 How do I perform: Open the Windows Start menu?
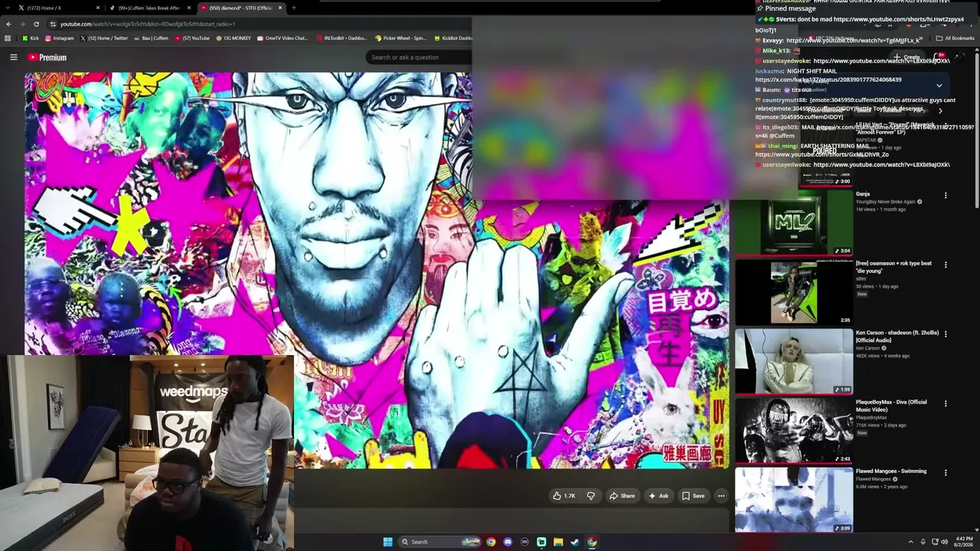point(387,542)
